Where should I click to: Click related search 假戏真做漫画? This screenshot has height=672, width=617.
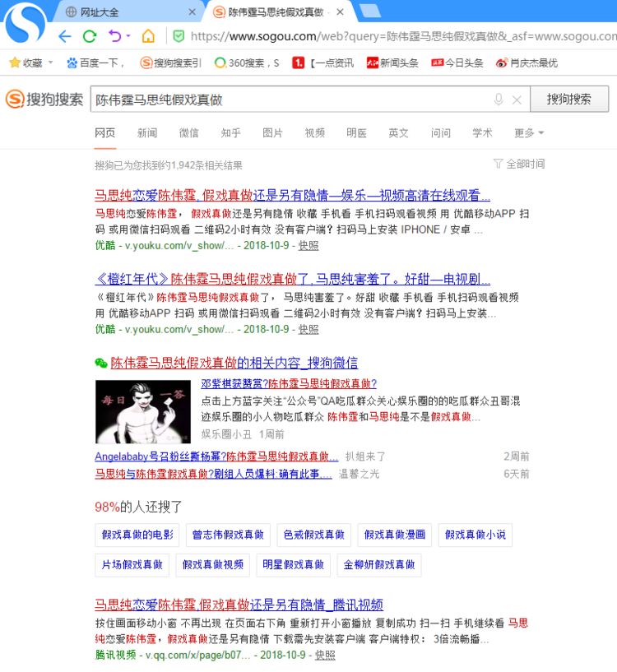(394, 535)
